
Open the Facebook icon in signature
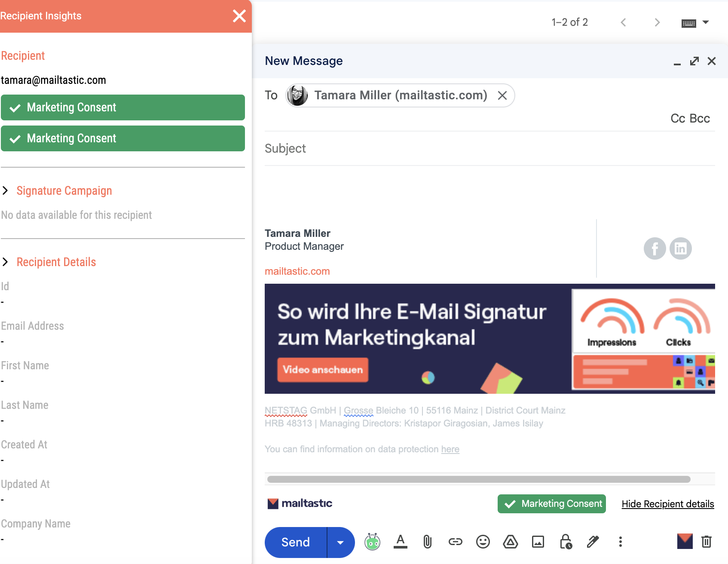(655, 248)
